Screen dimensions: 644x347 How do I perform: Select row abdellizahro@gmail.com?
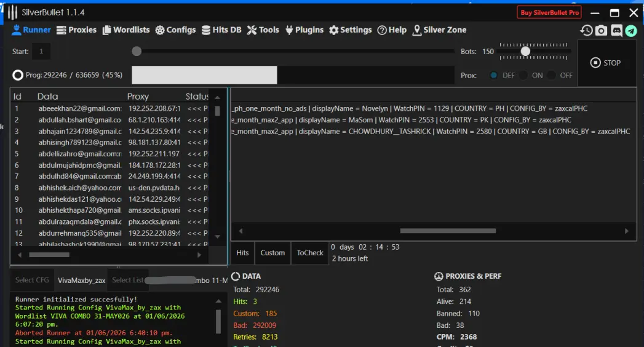pyautogui.click(x=110, y=154)
